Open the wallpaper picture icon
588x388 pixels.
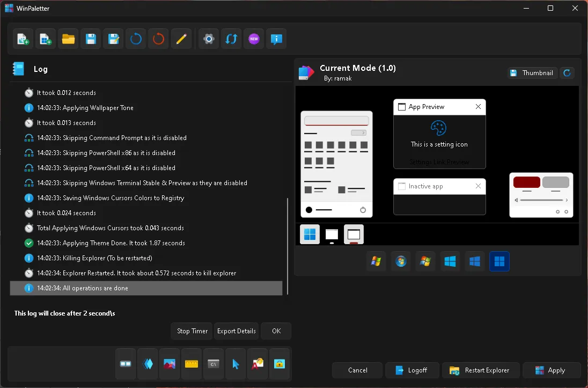click(170, 364)
